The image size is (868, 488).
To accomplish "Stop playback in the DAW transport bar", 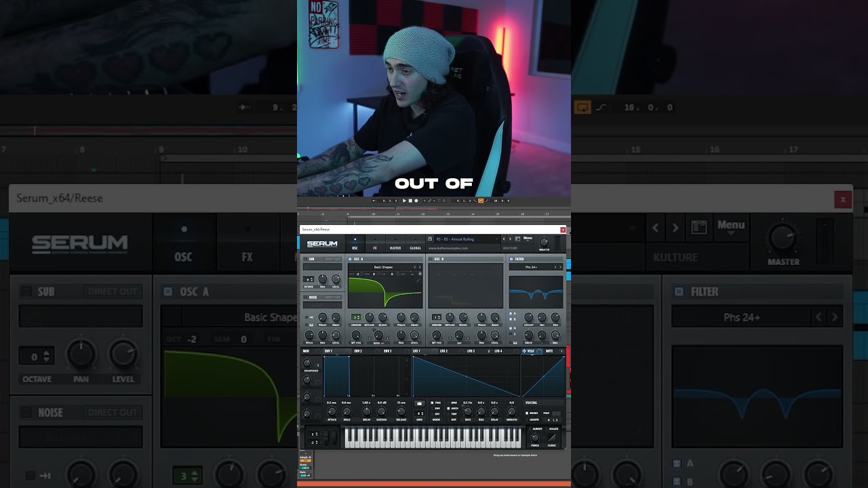I will (410, 201).
